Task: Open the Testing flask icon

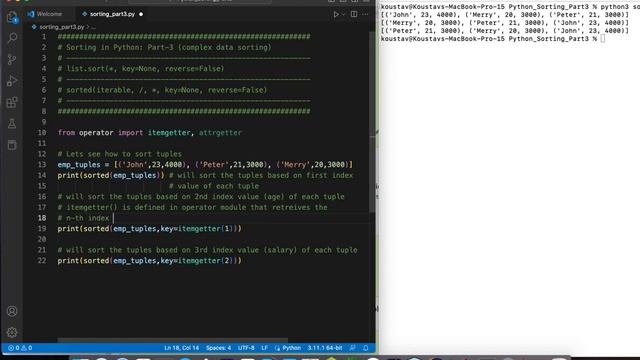Action: coord(12,123)
